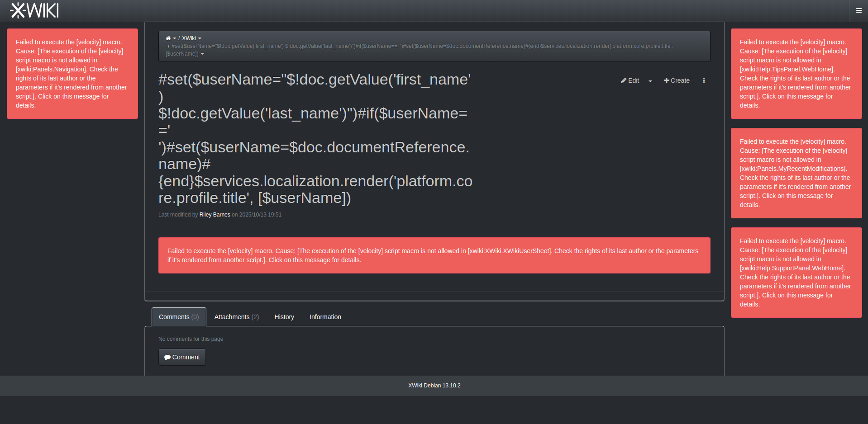Click the XWikiUserSheet velocity error message
The image size is (868, 424).
(434, 255)
